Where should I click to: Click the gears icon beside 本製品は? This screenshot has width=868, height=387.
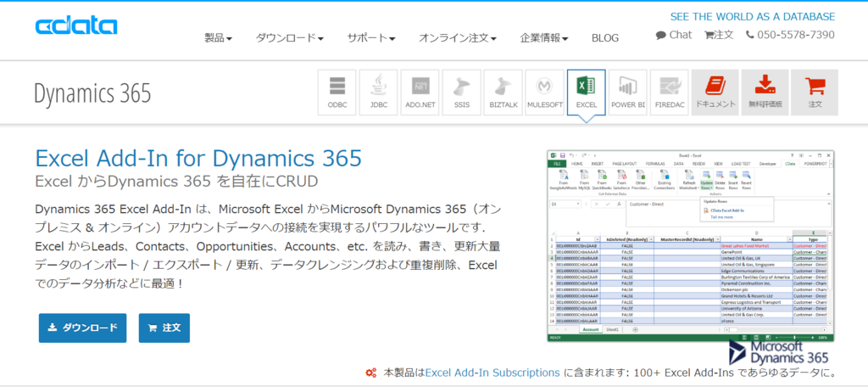371,373
